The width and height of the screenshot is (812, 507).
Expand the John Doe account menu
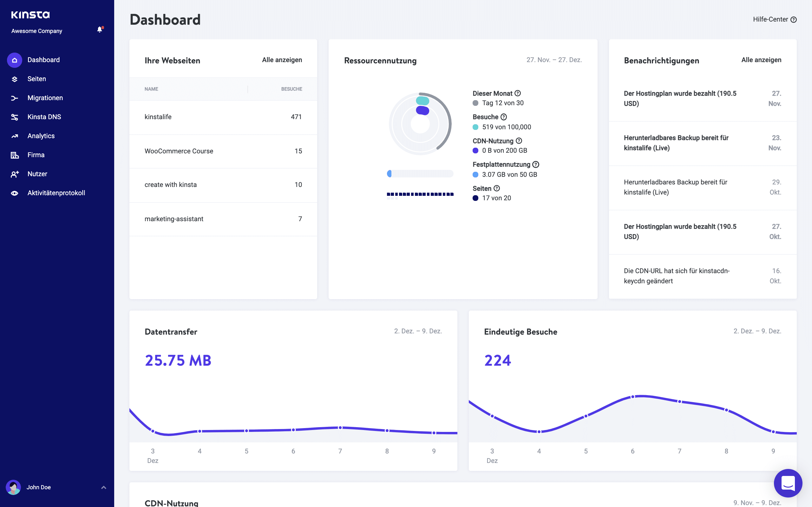pos(103,487)
